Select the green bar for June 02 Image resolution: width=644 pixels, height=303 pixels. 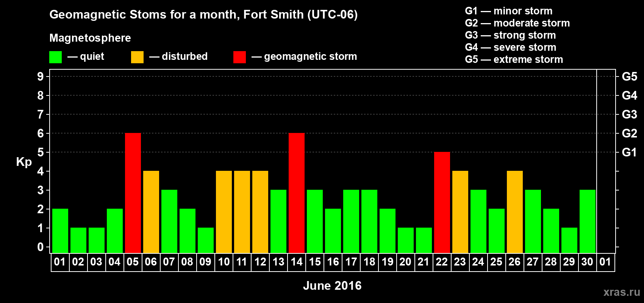(x=78, y=241)
